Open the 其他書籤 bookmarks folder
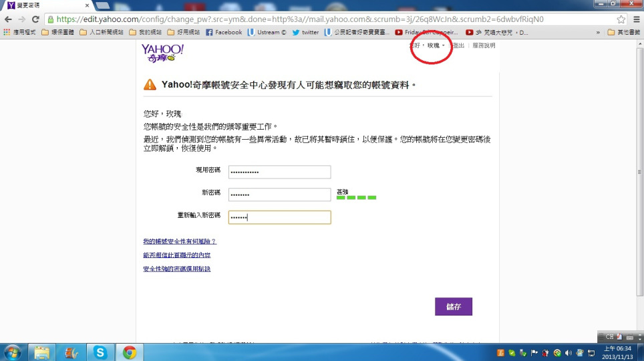 click(623, 32)
